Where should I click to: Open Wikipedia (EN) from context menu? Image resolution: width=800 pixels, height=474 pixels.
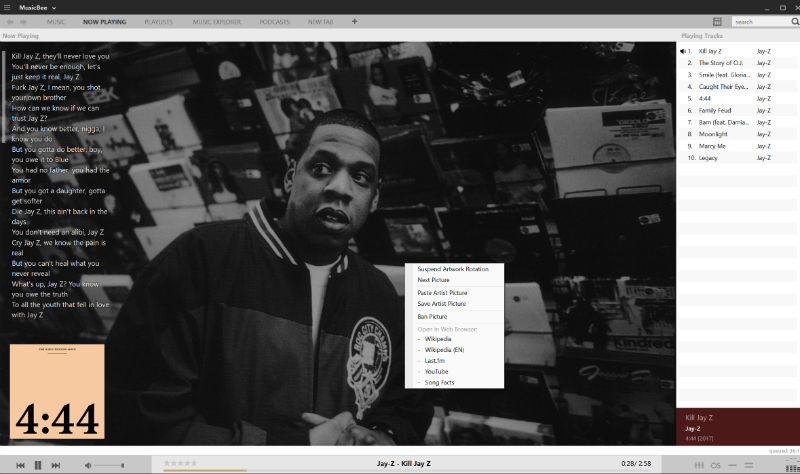[454, 350]
